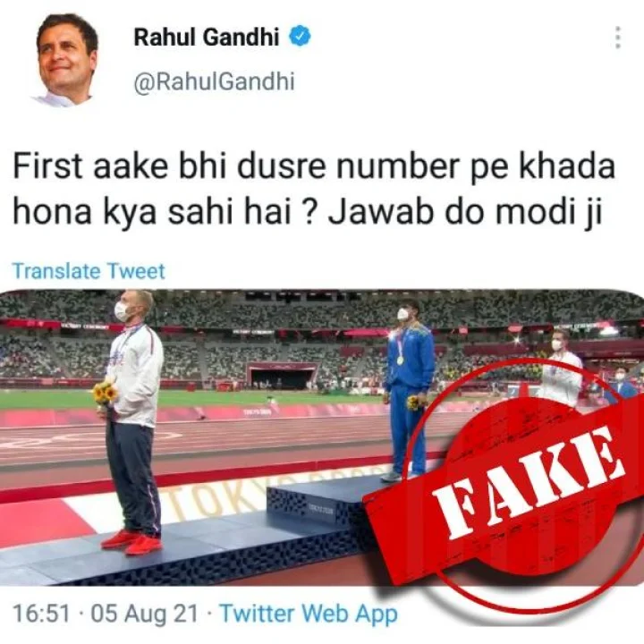Click the sunflower bouquet held by the left athlete
The height and width of the screenshot is (644, 644).
105,394
